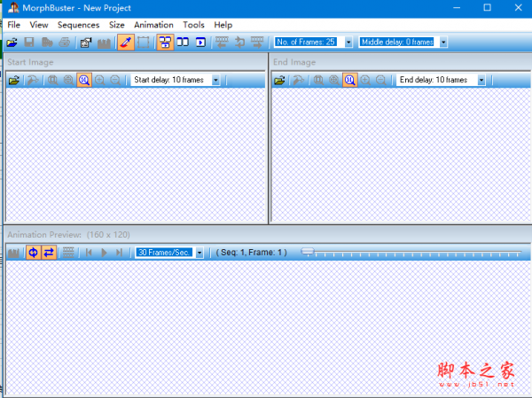Click the zoom-out magnifier in Start Image toolbar
532x398 pixels.
(x=115, y=81)
